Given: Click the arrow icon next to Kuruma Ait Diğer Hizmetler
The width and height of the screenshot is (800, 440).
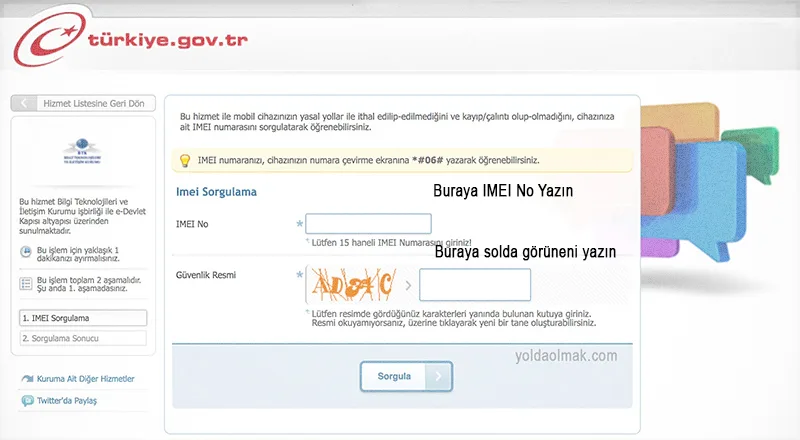Looking at the screenshot, I should click(x=27, y=379).
